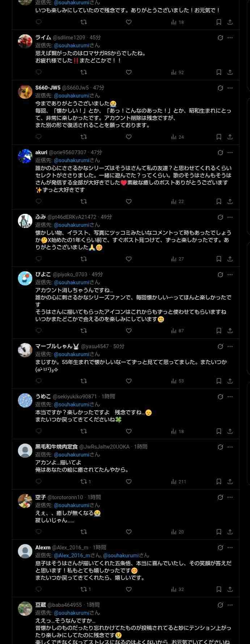Open more menu on 空子's reply

point(230,497)
